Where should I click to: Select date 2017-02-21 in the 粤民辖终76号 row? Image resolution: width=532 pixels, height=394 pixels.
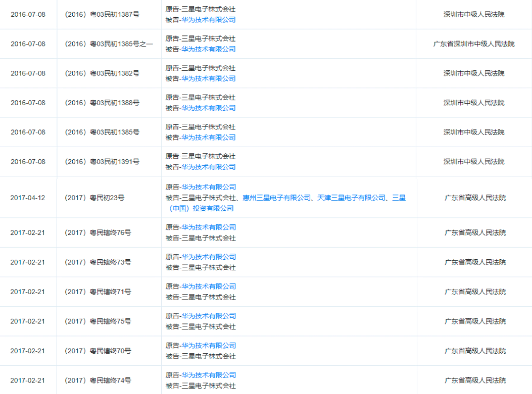(x=28, y=233)
